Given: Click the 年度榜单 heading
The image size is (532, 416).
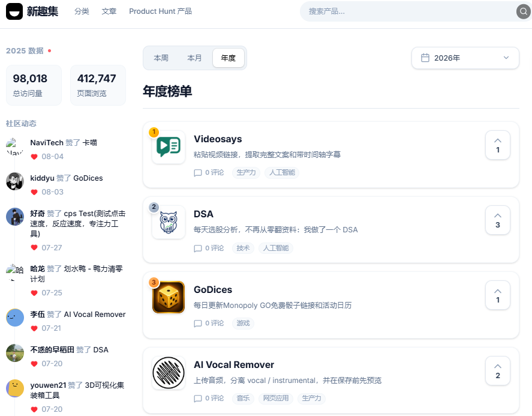Looking at the screenshot, I should pos(167,91).
